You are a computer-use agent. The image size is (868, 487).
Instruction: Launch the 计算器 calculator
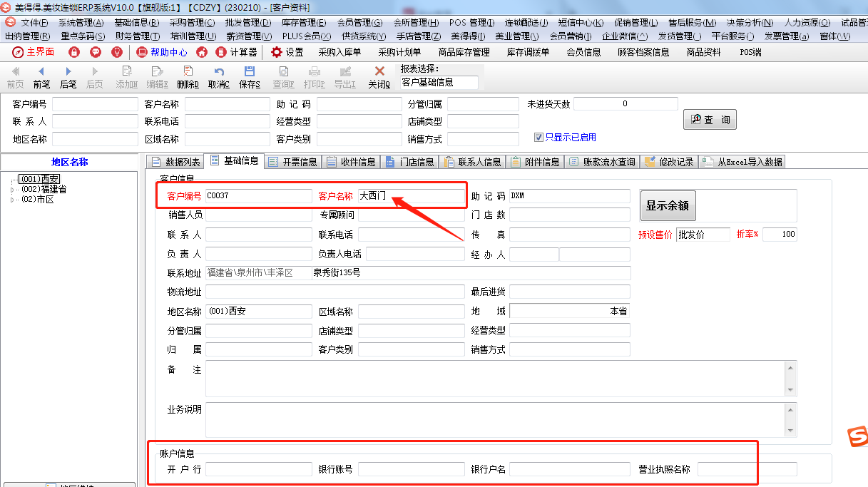[236, 52]
